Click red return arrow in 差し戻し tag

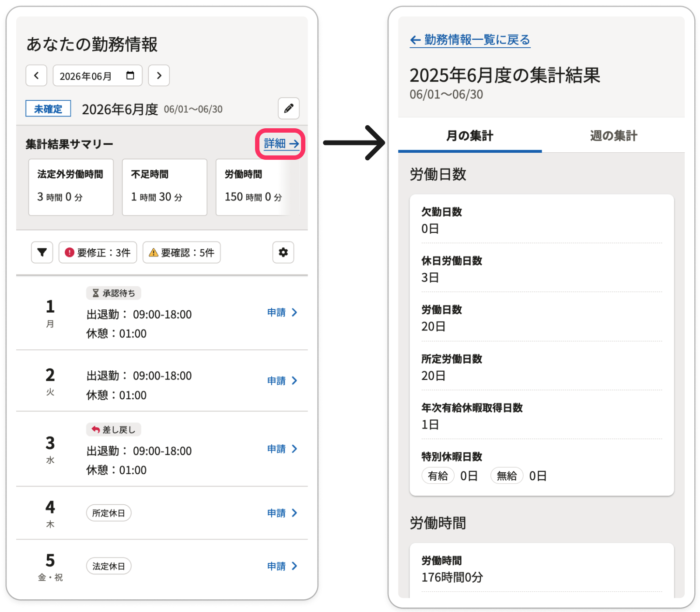point(95,429)
